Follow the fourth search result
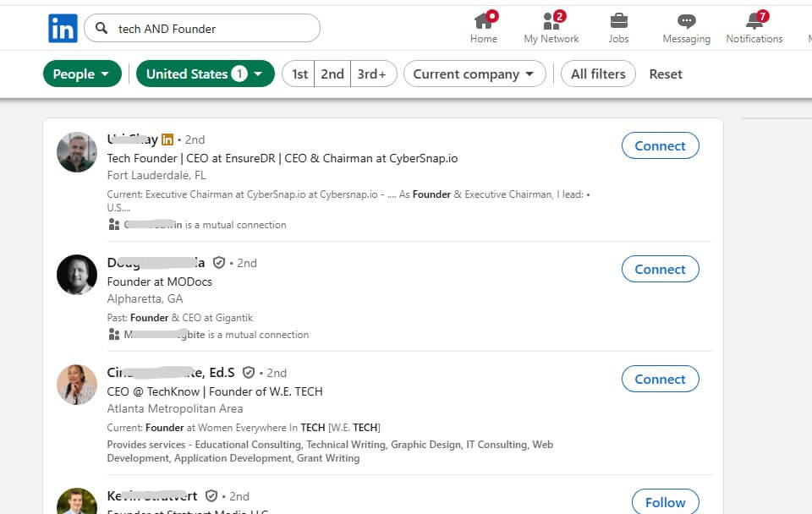This screenshot has width=812, height=514. click(666, 501)
